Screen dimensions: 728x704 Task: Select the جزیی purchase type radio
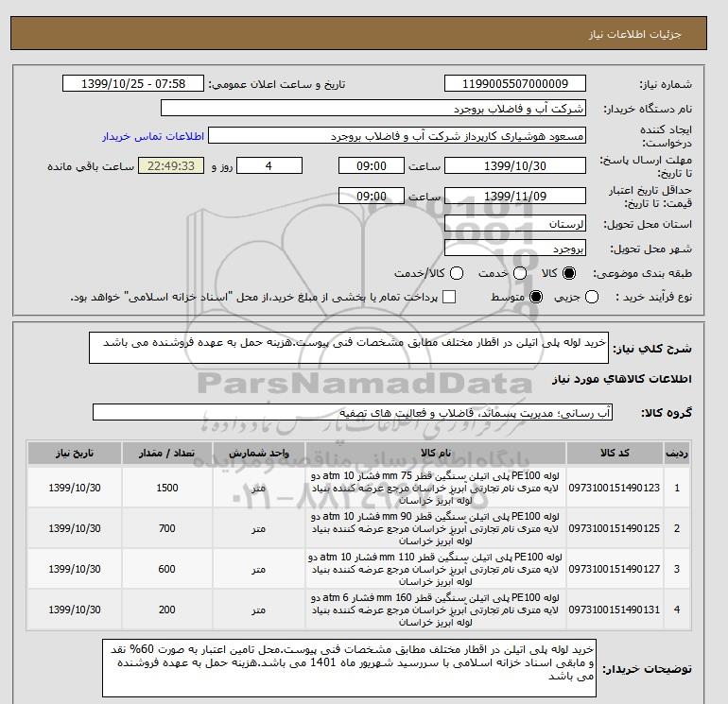click(x=592, y=297)
